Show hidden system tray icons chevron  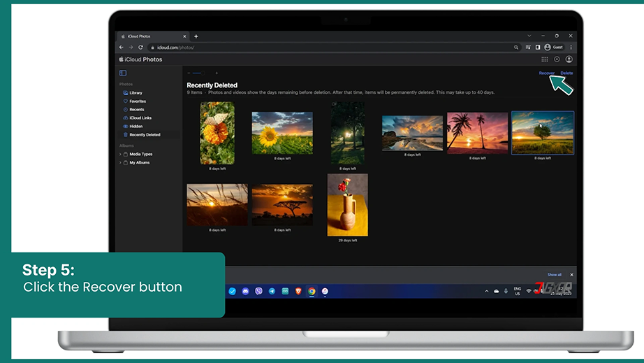[x=487, y=291]
